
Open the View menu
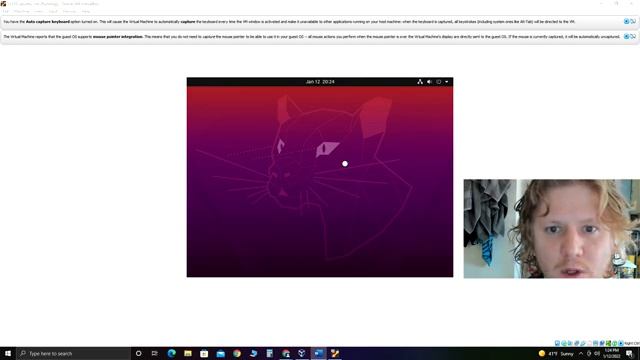click(38, 11)
